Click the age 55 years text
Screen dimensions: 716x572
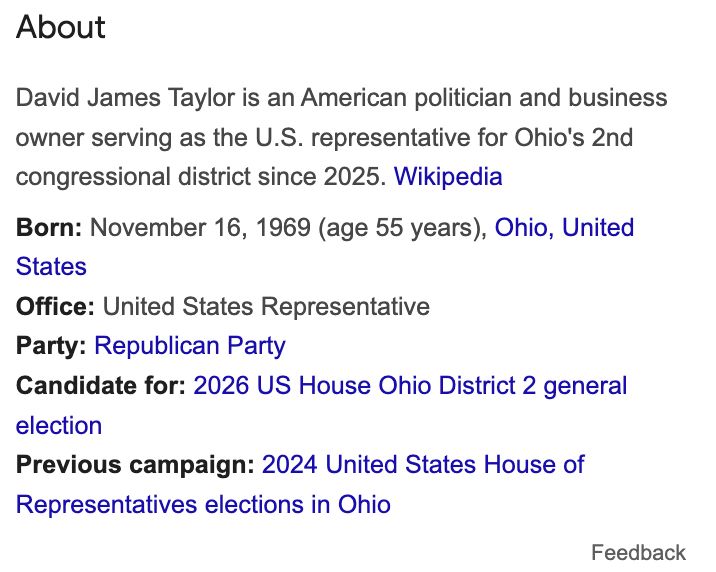pyautogui.click(x=400, y=227)
